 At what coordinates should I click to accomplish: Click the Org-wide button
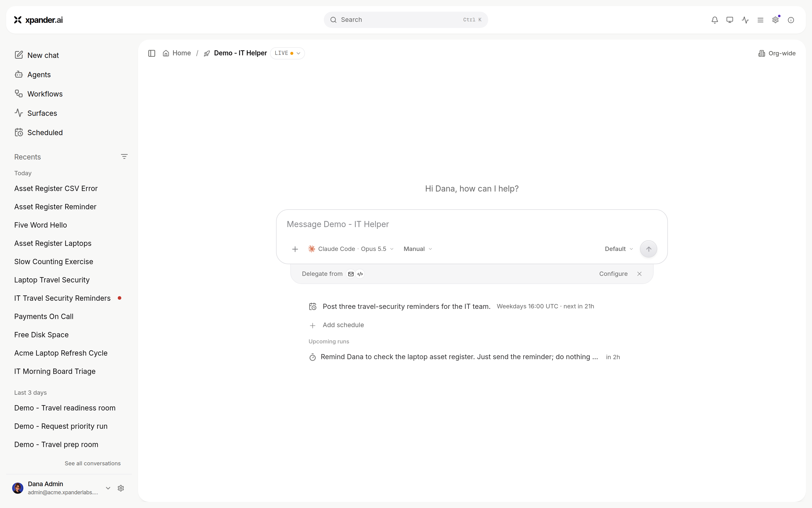tap(777, 53)
